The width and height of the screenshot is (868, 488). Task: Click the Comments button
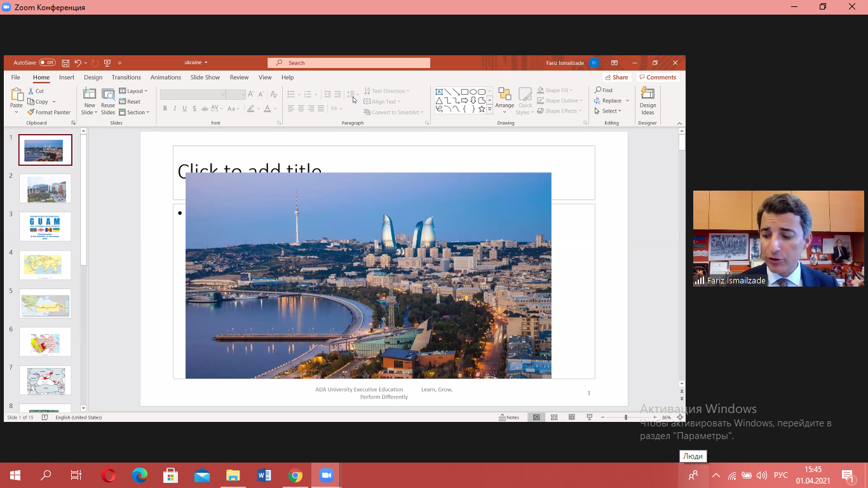[658, 78]
